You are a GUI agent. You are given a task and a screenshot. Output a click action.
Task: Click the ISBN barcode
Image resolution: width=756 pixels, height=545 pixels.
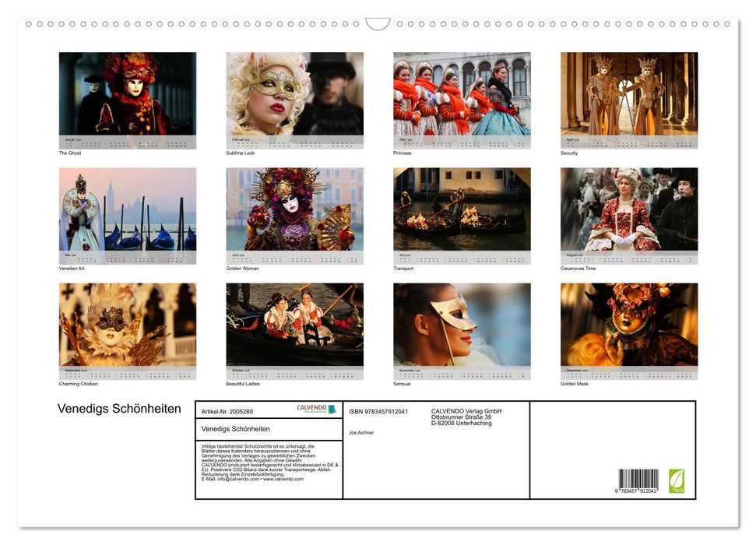pos(638,481)
